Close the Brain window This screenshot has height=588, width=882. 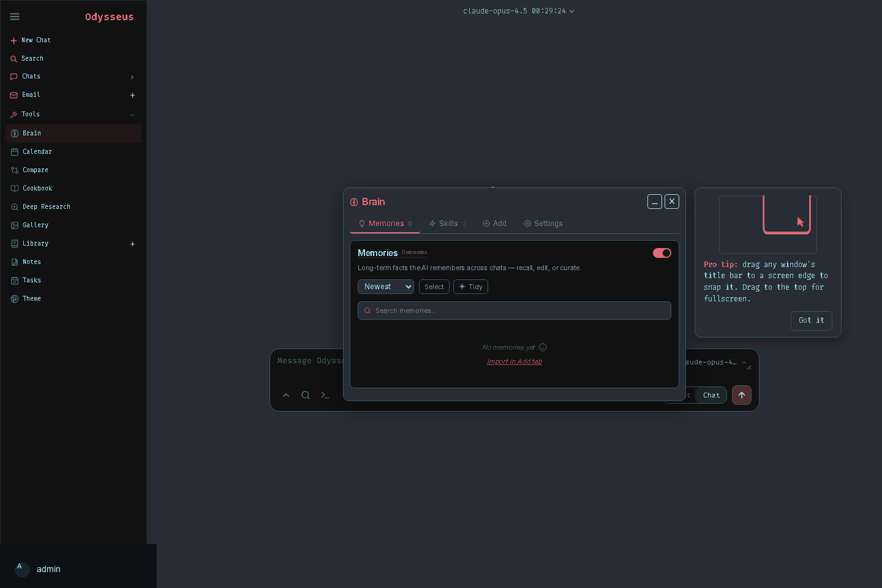(672, 202)
